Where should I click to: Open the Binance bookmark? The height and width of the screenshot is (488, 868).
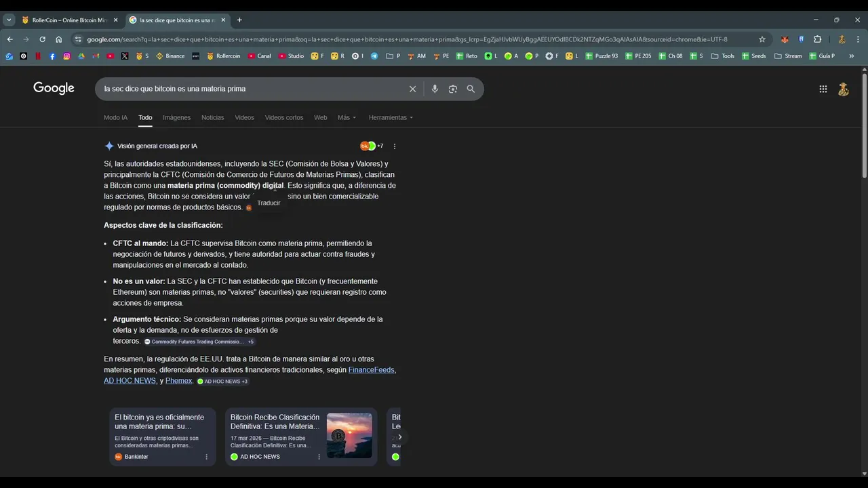click(170, 56)
